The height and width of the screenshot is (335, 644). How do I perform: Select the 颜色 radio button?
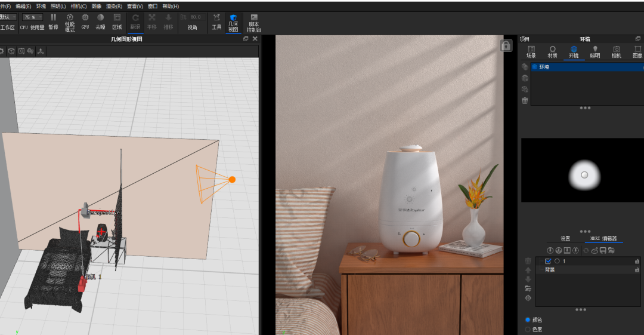[x=528, y=319]
